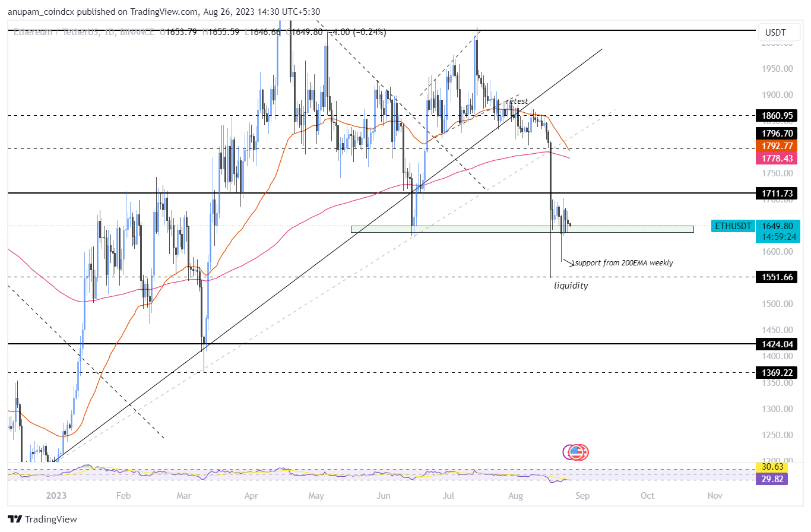Click the Feb label on time axis

(123, 496)
